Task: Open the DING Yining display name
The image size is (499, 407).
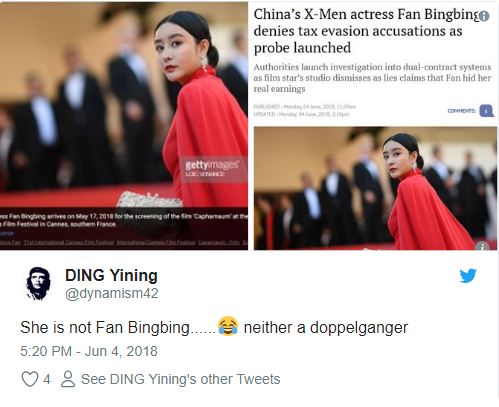Action: click(x=111, y=276)
